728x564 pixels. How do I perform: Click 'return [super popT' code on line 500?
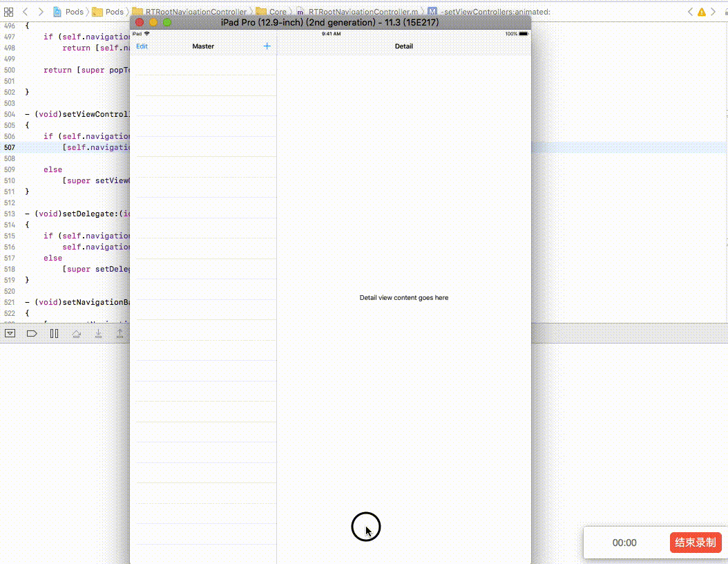pos(87,70)
